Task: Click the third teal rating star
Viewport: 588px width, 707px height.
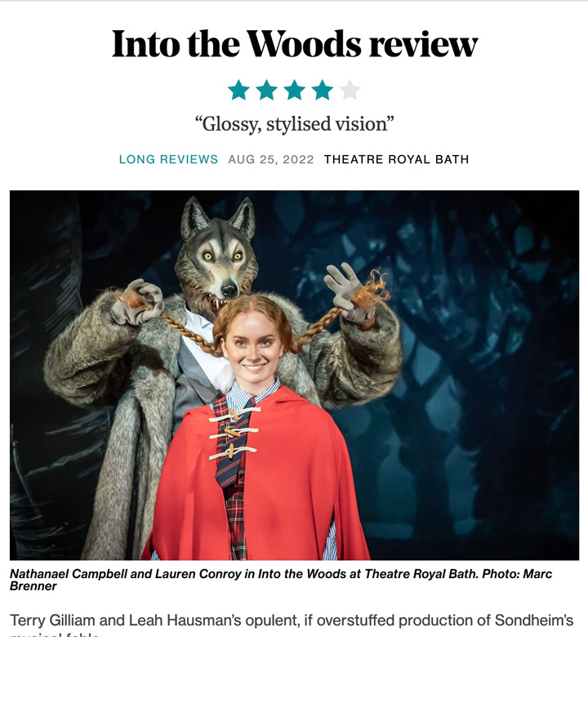Action: (295, 90)
